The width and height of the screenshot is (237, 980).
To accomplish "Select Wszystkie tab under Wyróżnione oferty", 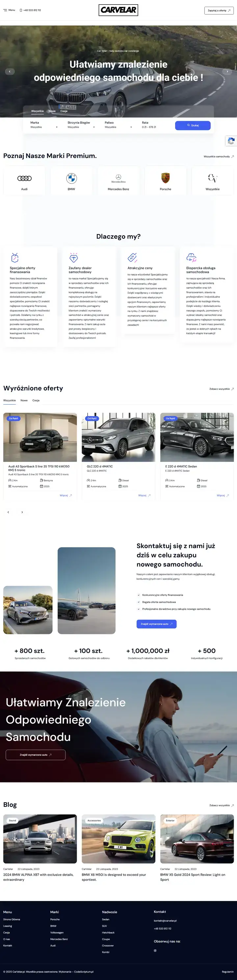I will (10, 400).
